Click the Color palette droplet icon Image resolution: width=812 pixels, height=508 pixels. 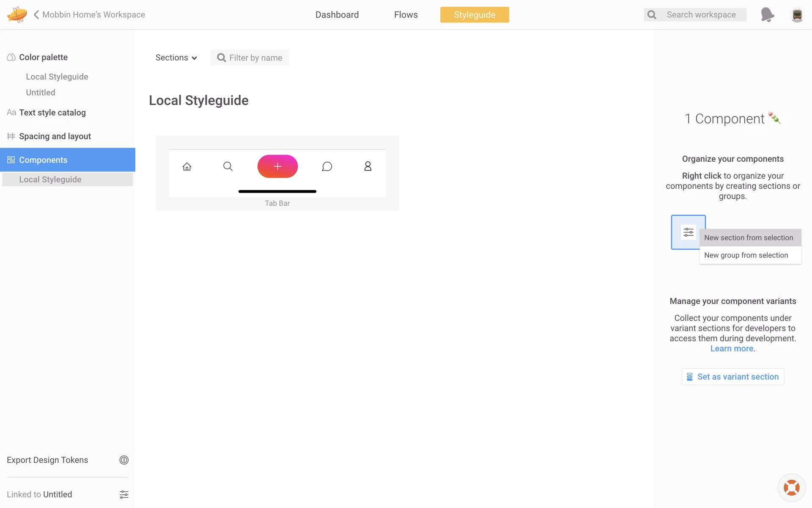coord(11,57)
